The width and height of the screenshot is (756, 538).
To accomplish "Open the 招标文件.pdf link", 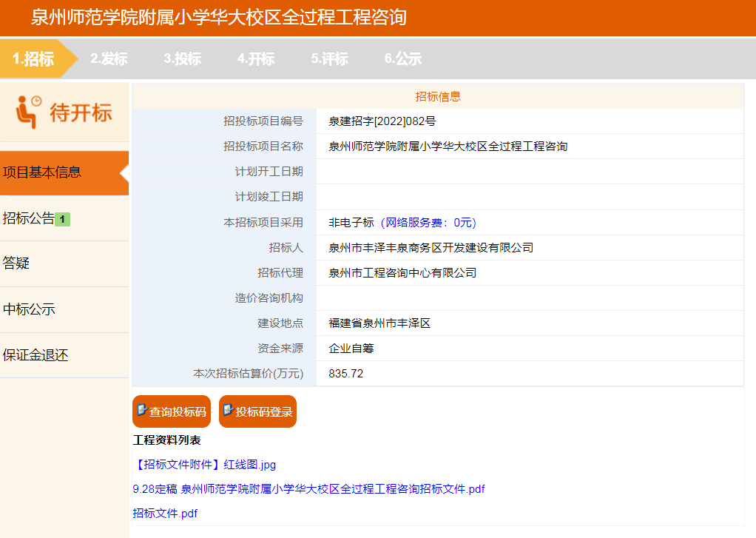I will coord(166,514).
